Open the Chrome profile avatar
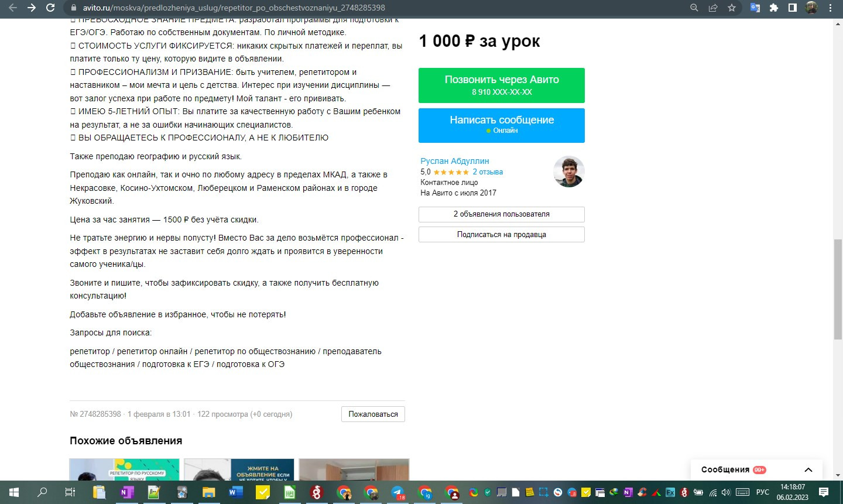 coord(811,8)
